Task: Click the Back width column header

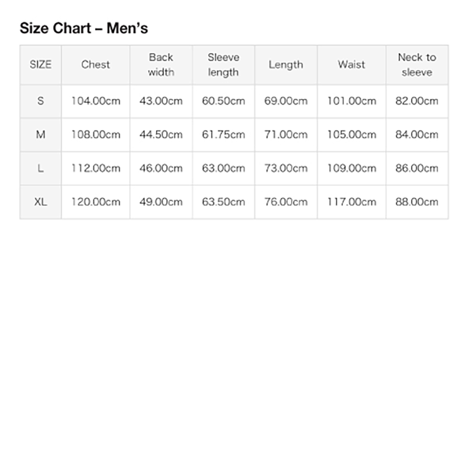Action: [x=161, y=65]
